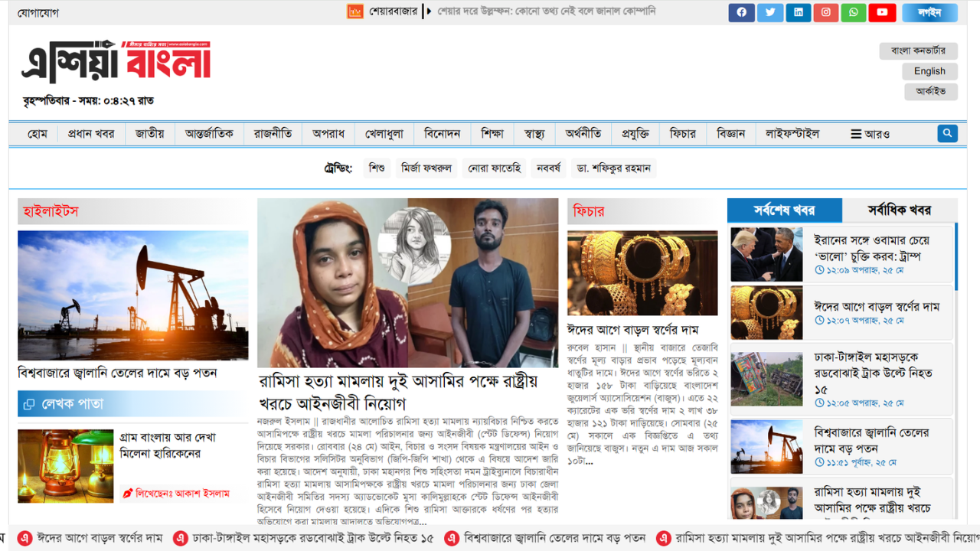Screen dimensions: 980x551
Task: Expand the আরও hamburger menu
Action: pos(871,134)
